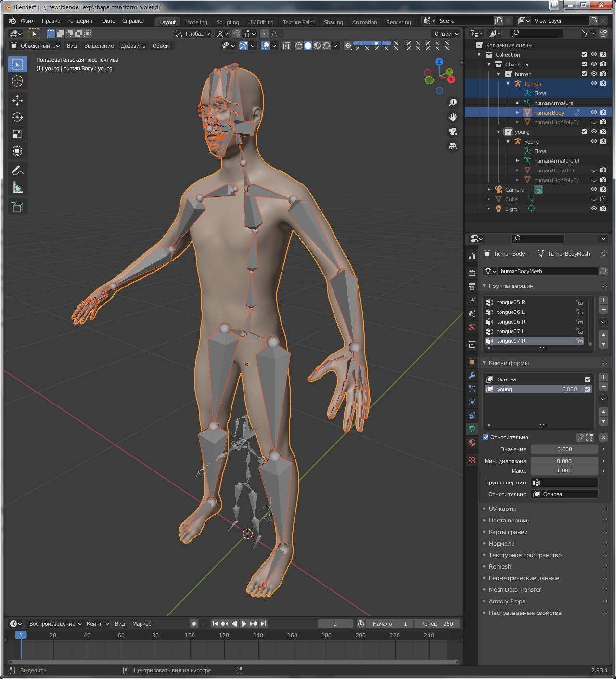Viewport: 616px width, 679px height.
Task: Hide the Camera object via eye icon
Action: tap(594, 189)
